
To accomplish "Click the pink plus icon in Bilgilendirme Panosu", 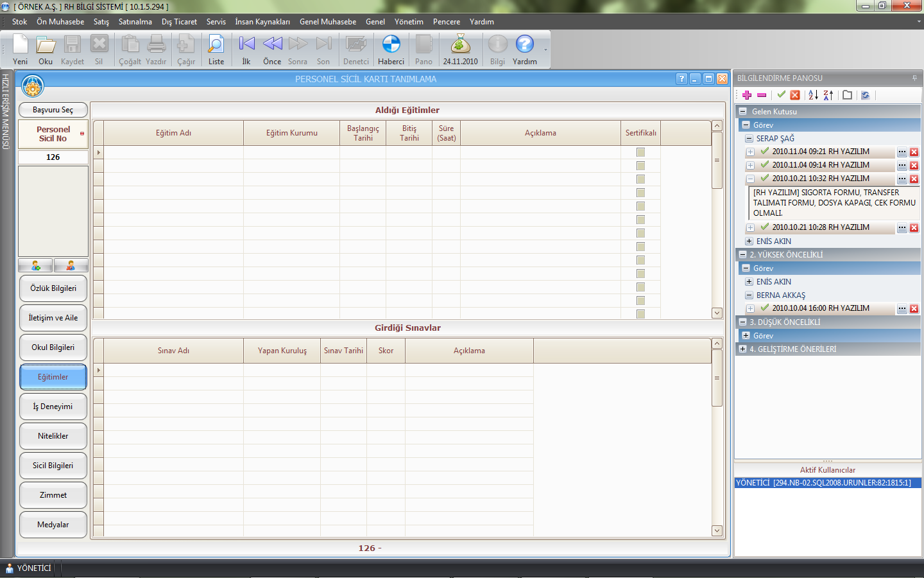I will point(747,95).
